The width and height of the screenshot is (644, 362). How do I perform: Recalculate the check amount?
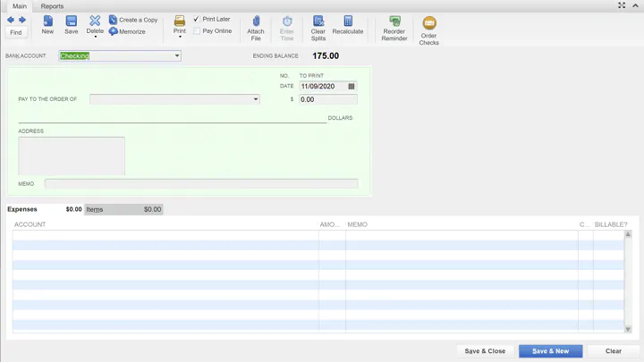pos(348,25)
